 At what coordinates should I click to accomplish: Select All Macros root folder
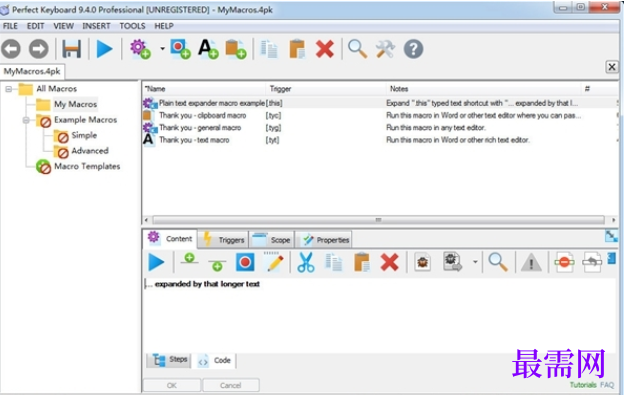coord(57,89)
